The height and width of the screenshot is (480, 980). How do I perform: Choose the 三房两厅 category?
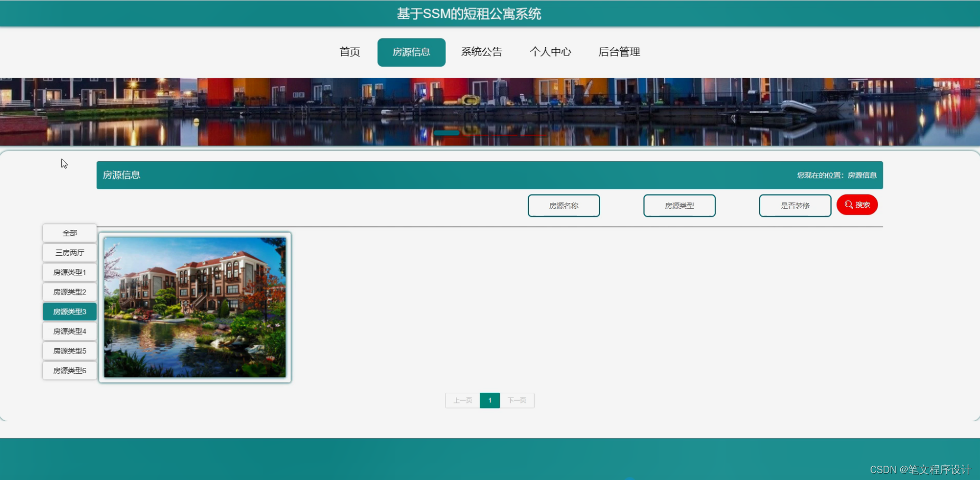point(69,253)
